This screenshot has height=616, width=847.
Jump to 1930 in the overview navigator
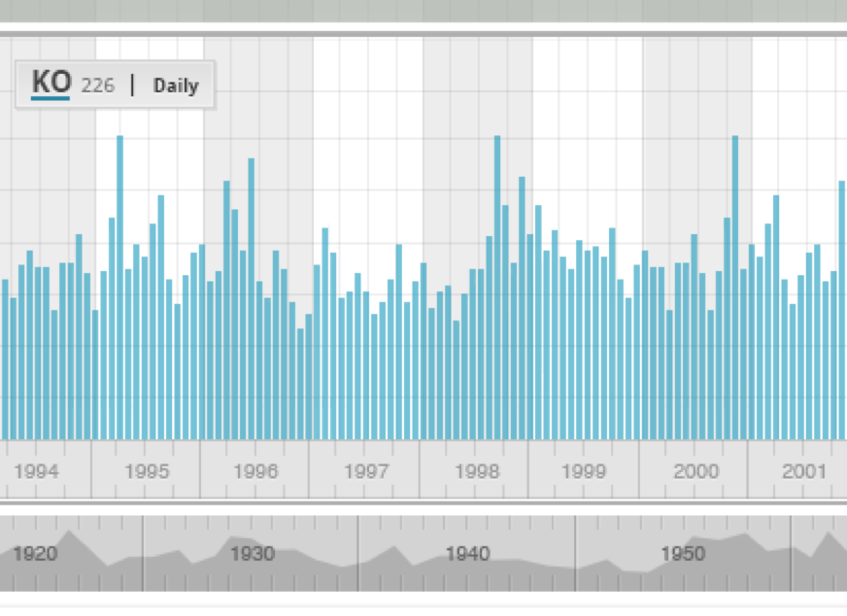tap(252, 554)
